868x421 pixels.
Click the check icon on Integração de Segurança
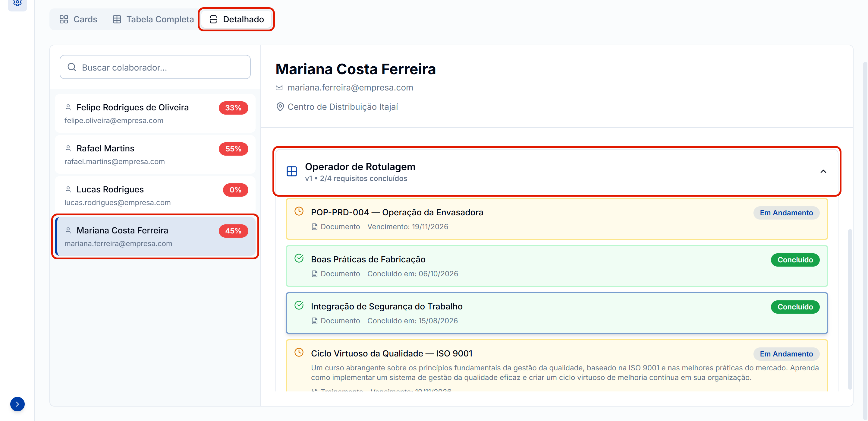299,305
